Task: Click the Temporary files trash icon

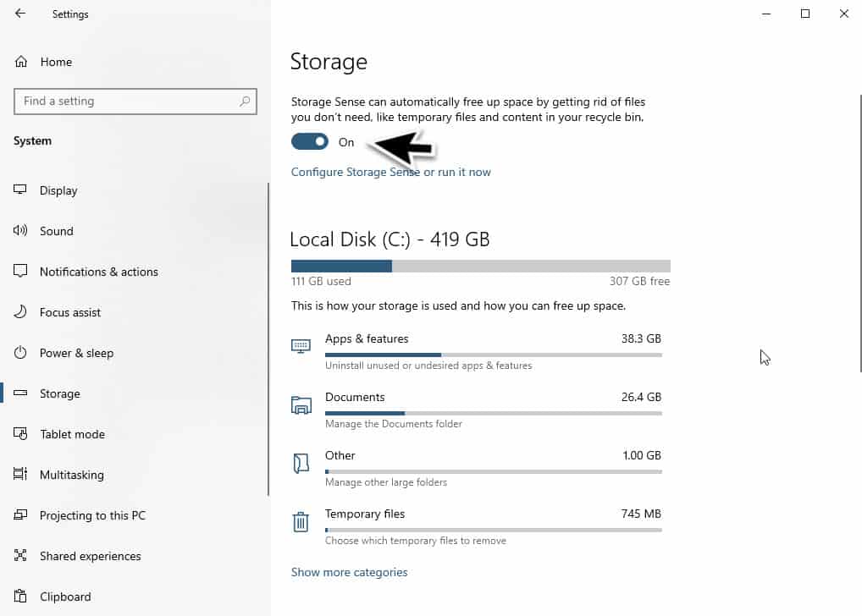Action: [x=301, y=522]
